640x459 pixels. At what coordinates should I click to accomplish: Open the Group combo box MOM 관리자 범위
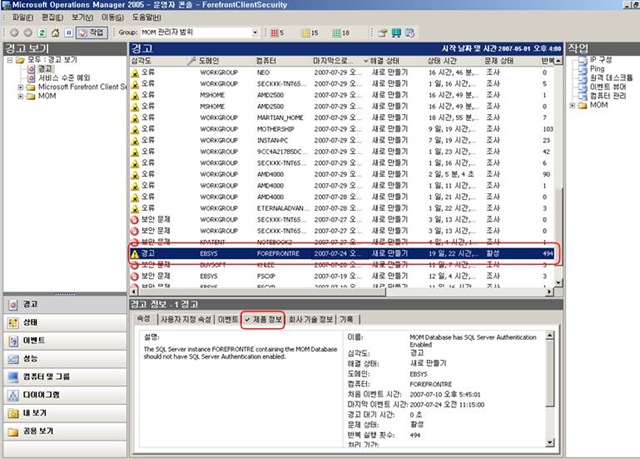pos(200,32)
